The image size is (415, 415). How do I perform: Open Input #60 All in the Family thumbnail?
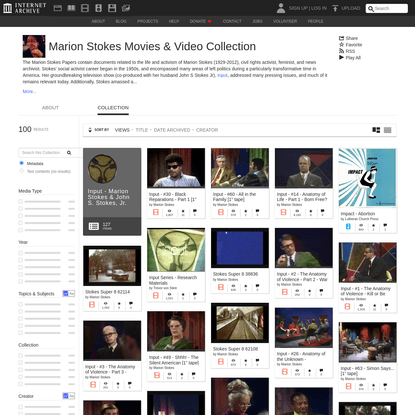[x=240, y=168]
